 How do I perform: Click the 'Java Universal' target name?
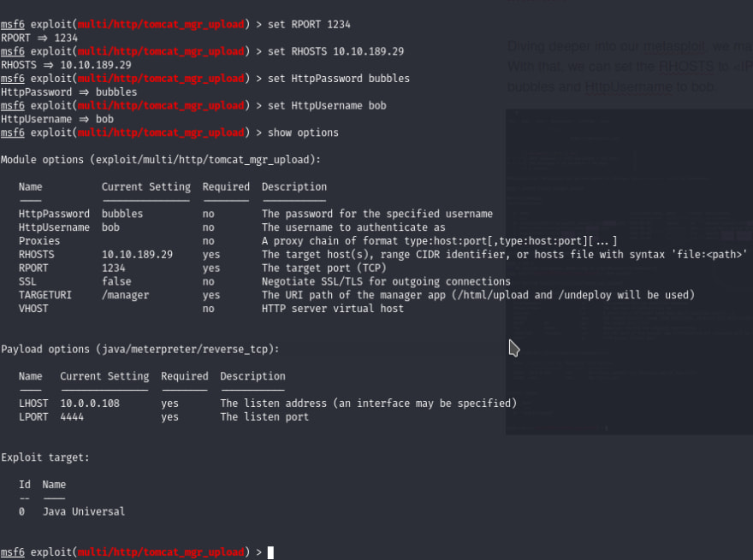click(x=84, y=511)
